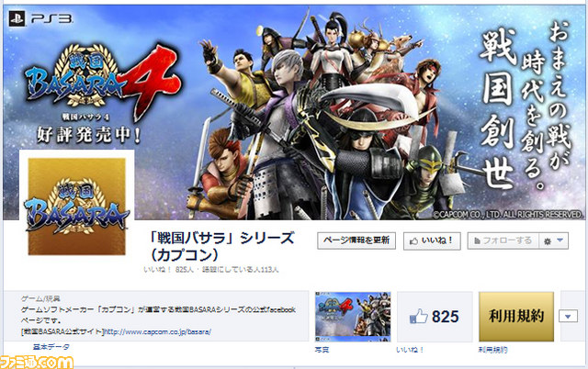The height and width of the screenshot is (369, 588).
Task: Click the フォローする follow button
Action: (503, 240)
